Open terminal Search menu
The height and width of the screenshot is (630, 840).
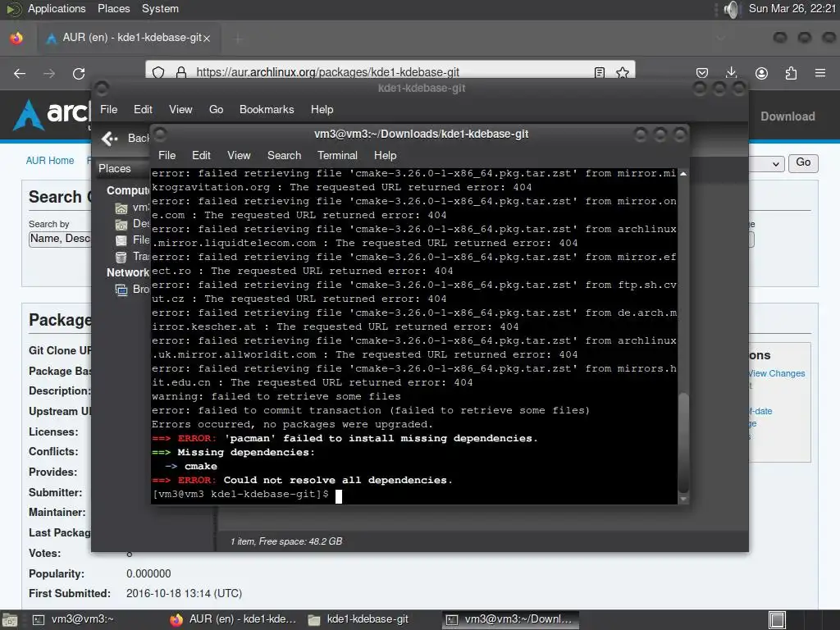click(x=284, y=155)
